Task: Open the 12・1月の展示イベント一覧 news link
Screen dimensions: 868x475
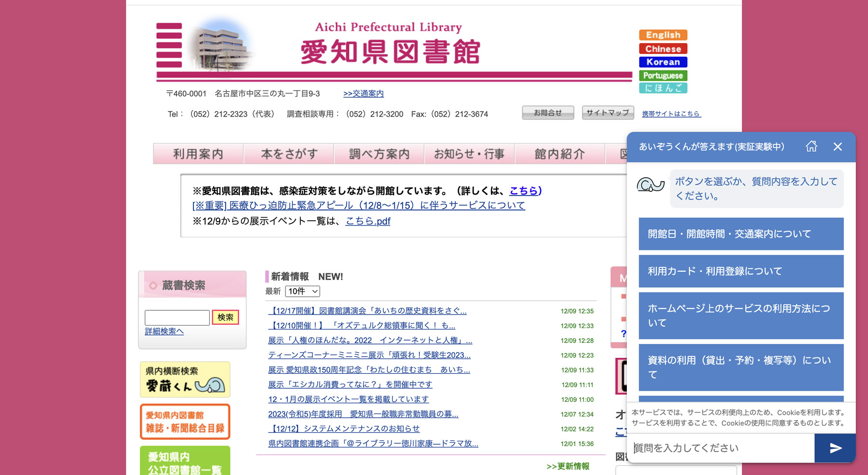Action: tap(348, 399)
